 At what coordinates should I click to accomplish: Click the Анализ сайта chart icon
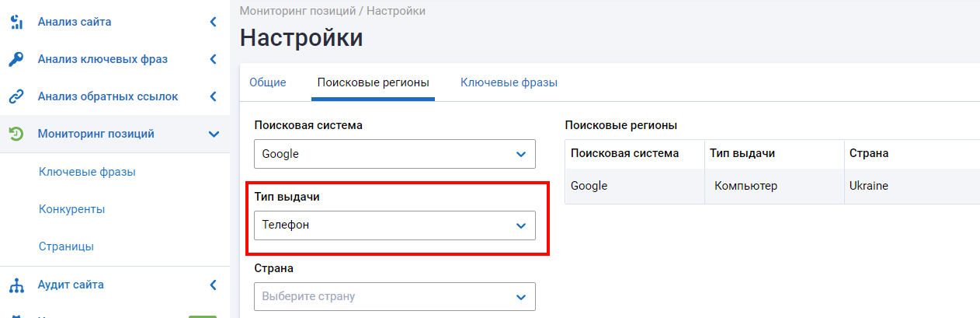pos(16,22)
